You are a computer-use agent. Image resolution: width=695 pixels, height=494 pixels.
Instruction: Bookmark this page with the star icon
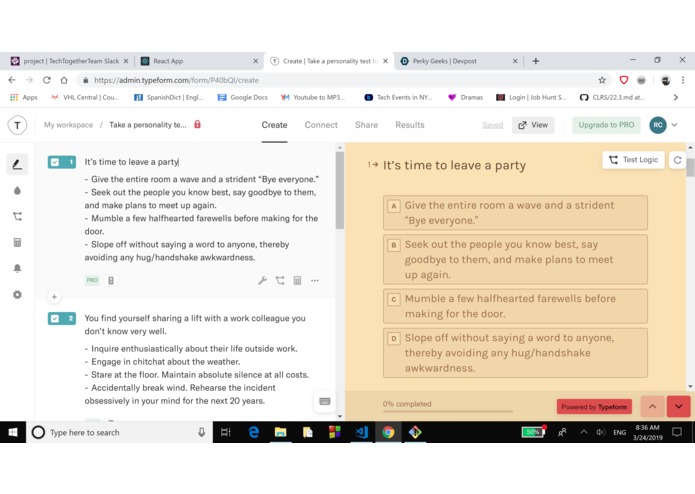pyautogui.click(x=602, y=80)
